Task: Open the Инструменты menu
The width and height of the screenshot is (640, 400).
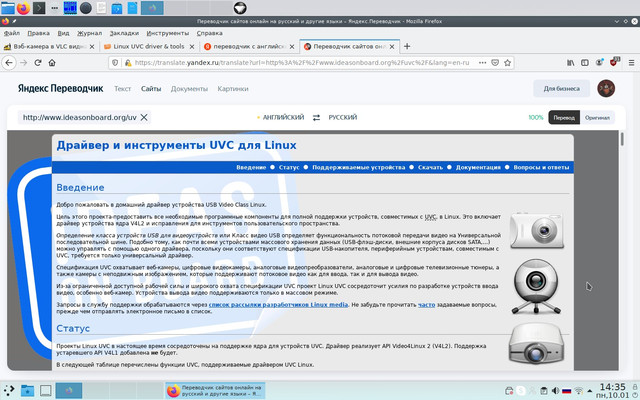Action: 168,33
